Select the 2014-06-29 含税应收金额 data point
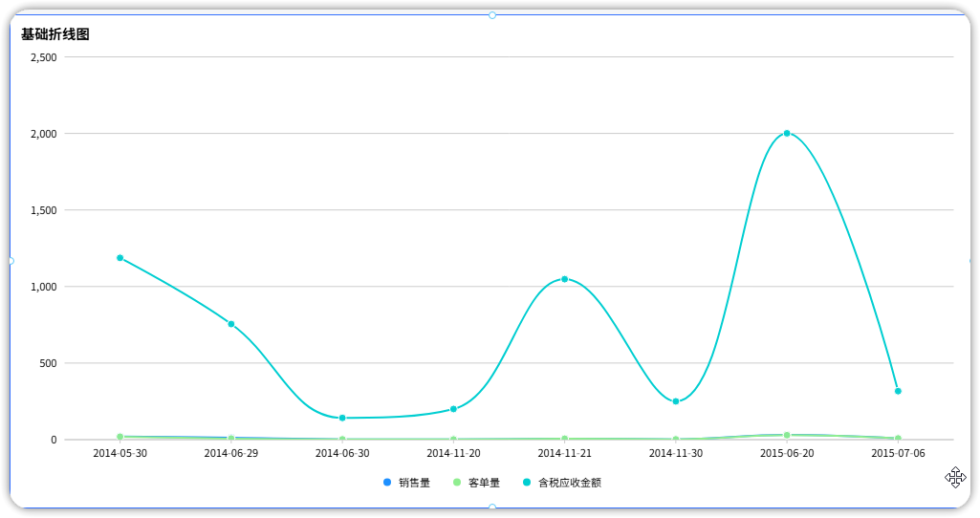 click(231, 324)
